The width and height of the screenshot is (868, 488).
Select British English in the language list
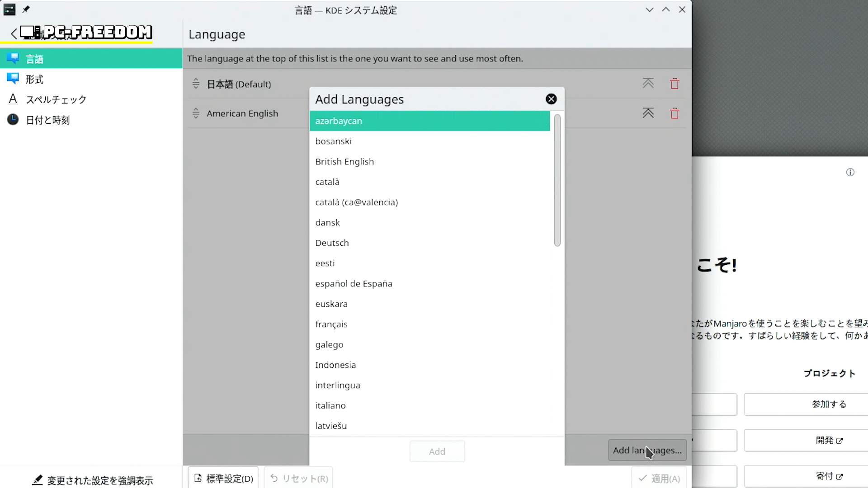pos(344,162)
